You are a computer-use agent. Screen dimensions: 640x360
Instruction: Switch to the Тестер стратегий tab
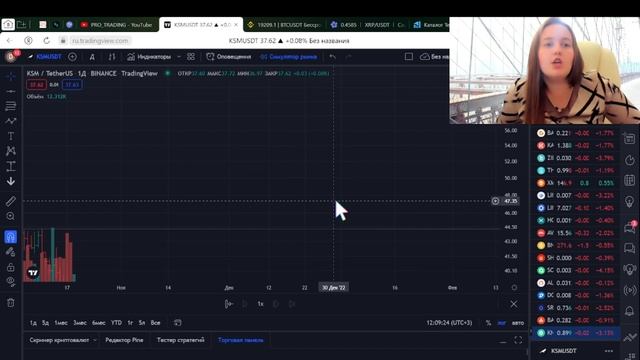(180, 340)
